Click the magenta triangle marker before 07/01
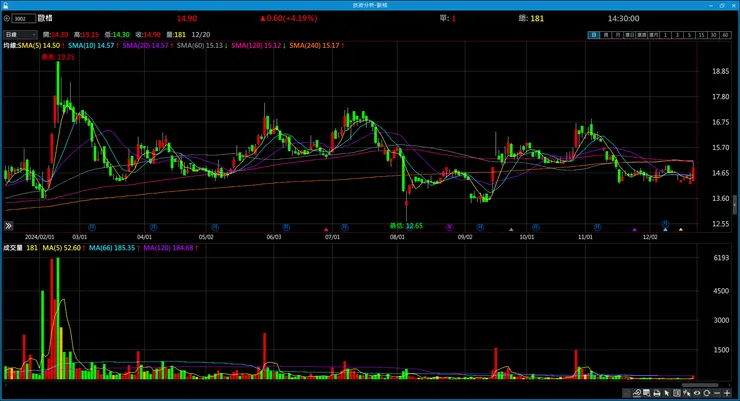The width and height of the screenshot is (740, 401). pos(326,230)
